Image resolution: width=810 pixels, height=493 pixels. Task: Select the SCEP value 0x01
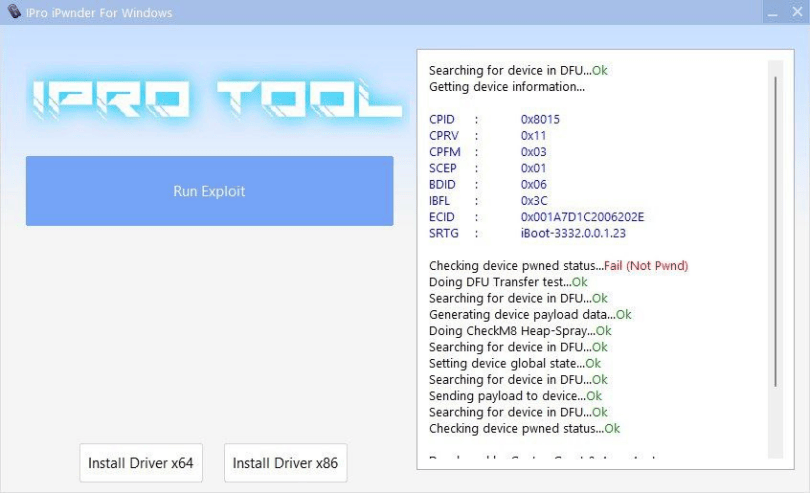[533, 168]
